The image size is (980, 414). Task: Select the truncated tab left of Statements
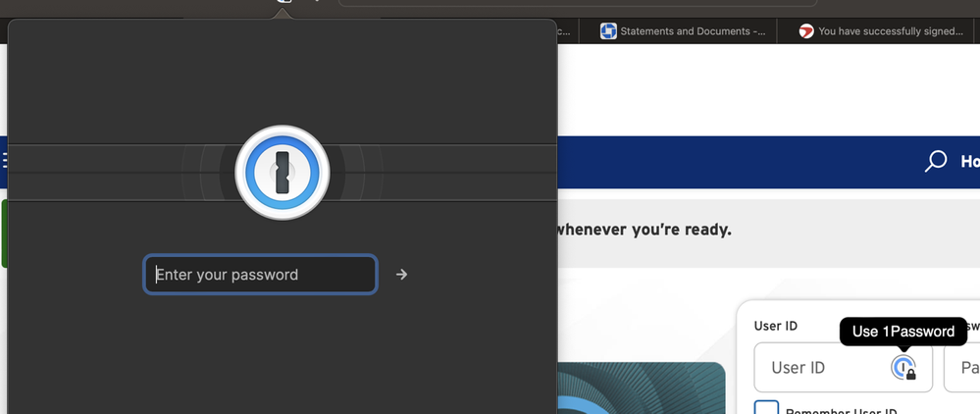coord(566,31)
